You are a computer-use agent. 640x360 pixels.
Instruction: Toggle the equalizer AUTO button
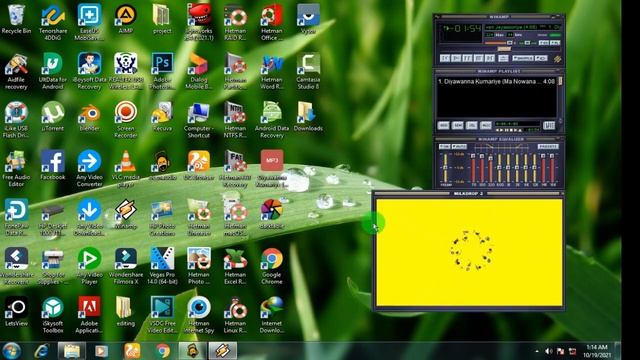pos(459,147)
